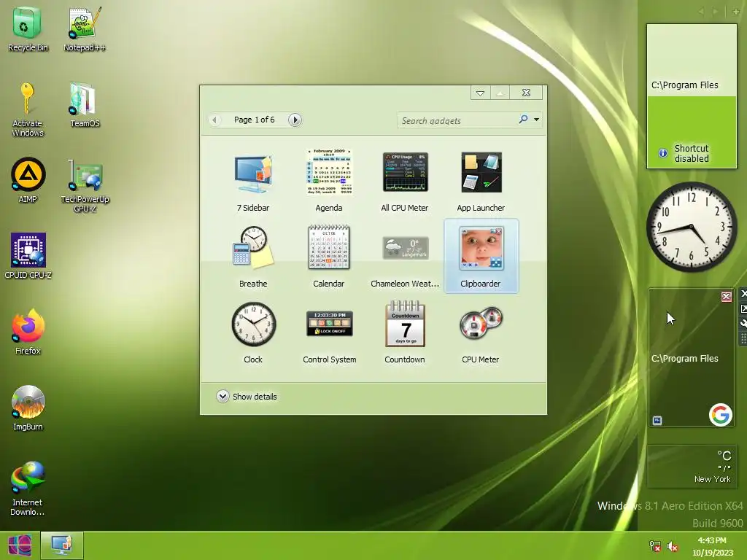This screenshot has width=747, height=560.
Task: Click the gadgets taskbar button
Action: [62, 545]
